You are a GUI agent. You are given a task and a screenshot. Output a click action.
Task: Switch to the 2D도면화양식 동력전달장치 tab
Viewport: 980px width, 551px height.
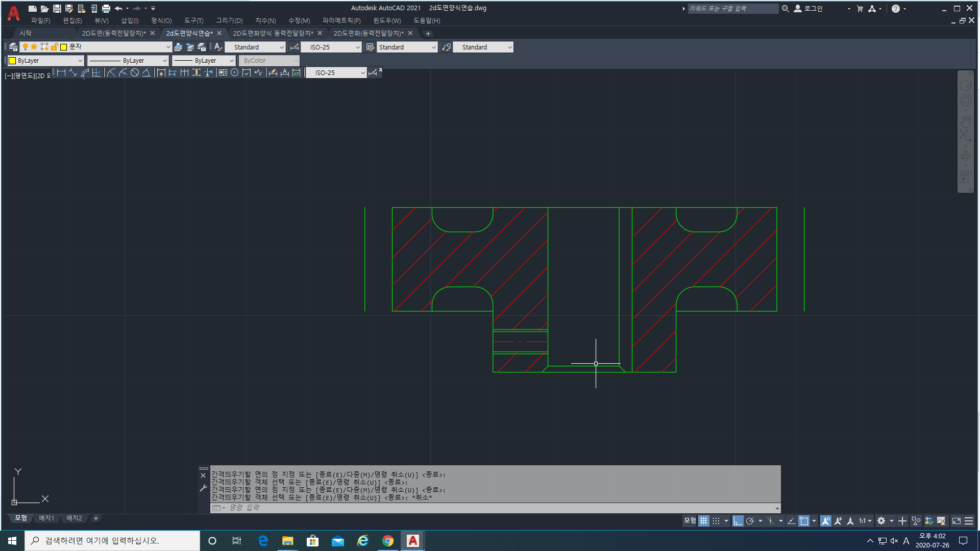click(273, 33)
